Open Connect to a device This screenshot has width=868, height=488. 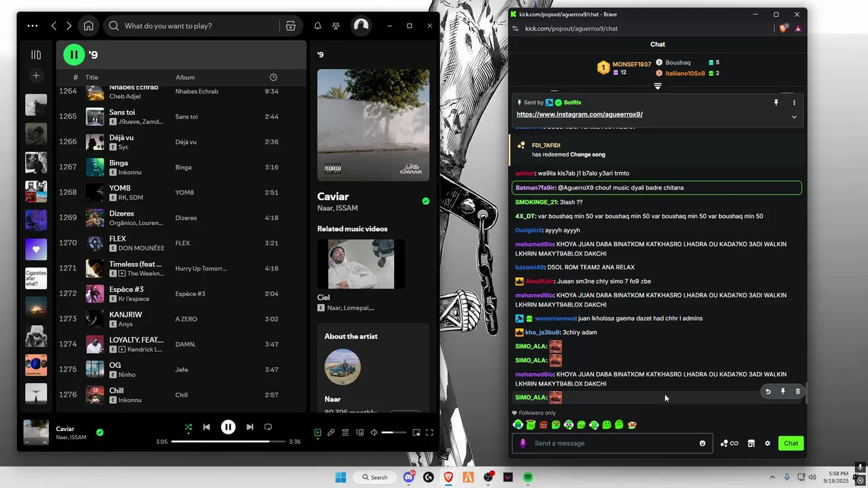(360, 432)
